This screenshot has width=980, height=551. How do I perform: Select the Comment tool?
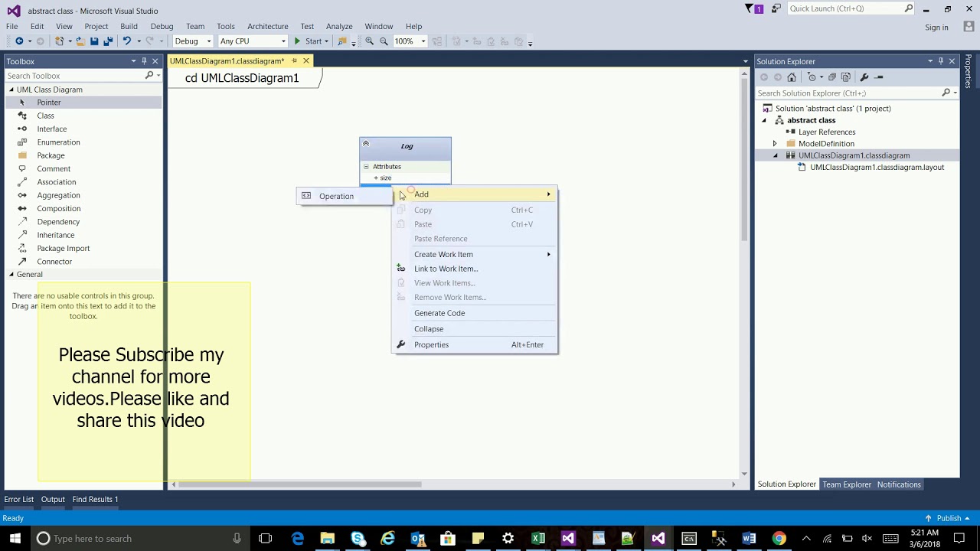[54, 168]
